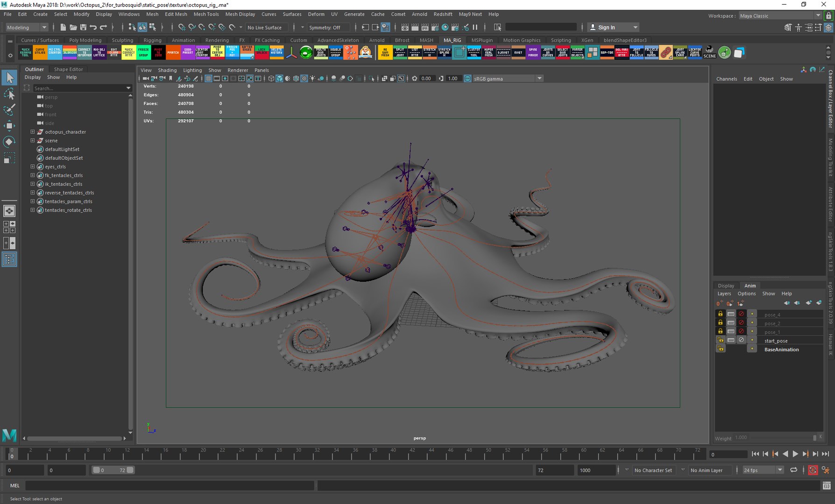Go to start of playback range
This screenshot has width=835, height=504.
pyautogui.click(x=755, y=454)
